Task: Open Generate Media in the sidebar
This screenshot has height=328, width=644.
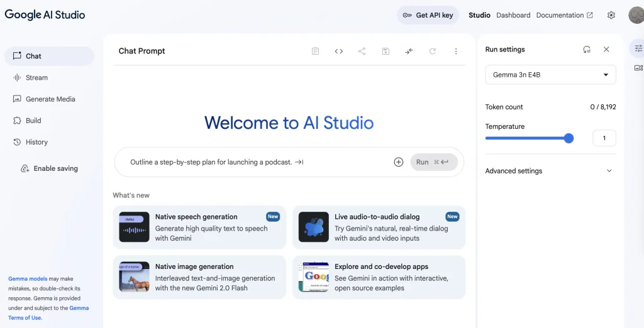Action: 49,99
